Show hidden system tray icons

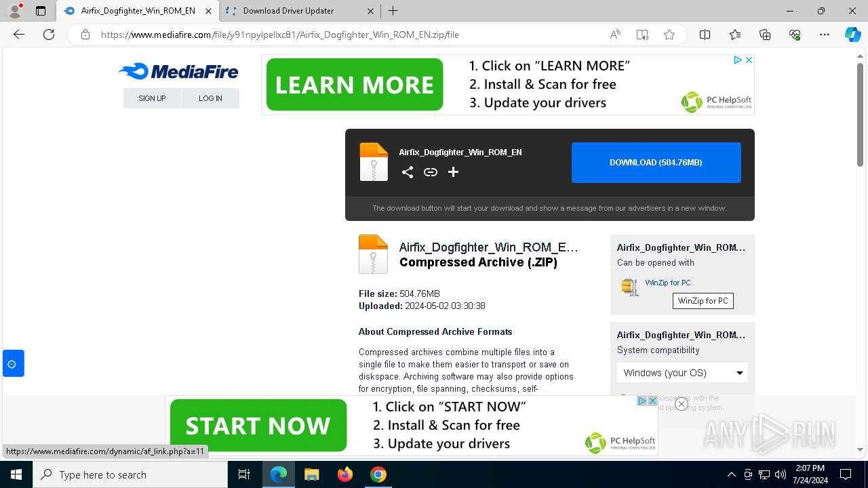pyautogui.click(x=731, y=474)
